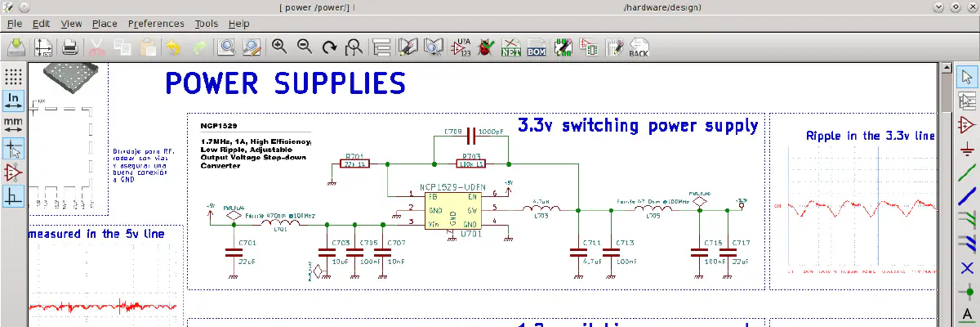Select the arrow cursor tool

pos(967,78)
